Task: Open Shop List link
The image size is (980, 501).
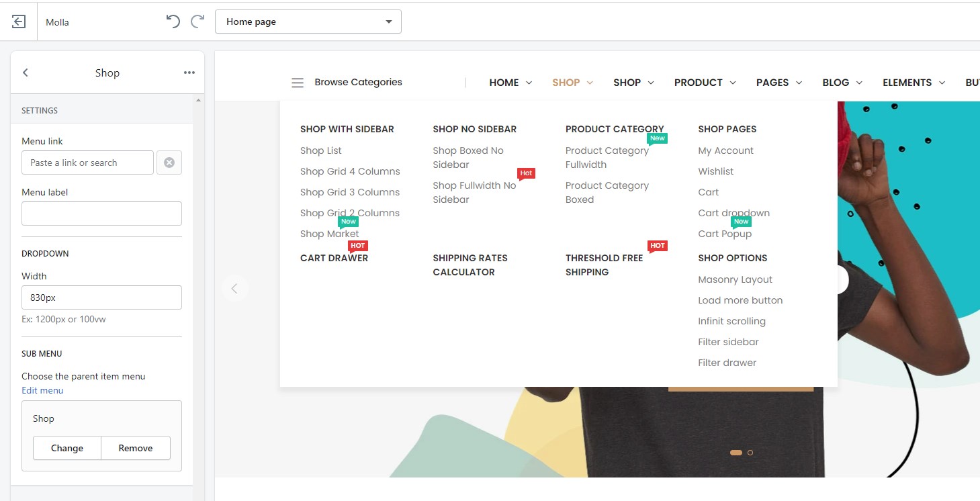Action: coord(321,150)
